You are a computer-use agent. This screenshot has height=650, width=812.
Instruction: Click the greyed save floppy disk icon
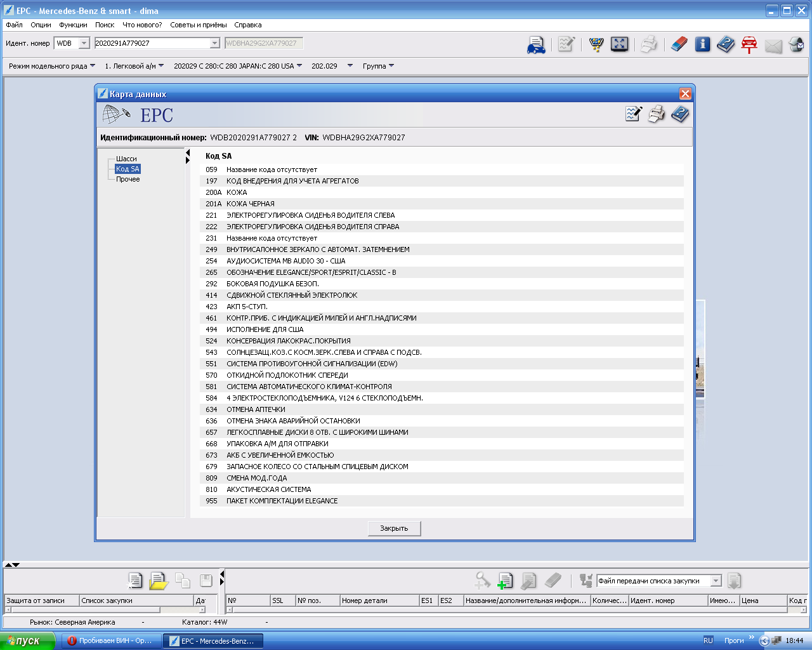pos(206,580)
